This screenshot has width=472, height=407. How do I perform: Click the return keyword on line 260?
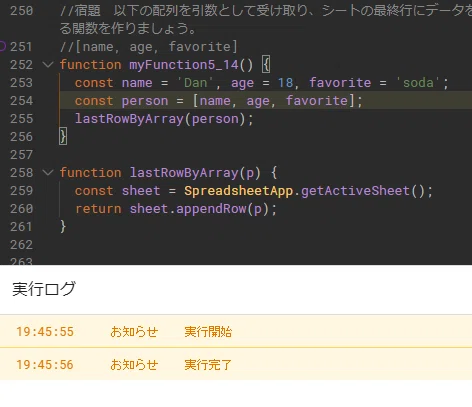point(98,209)
